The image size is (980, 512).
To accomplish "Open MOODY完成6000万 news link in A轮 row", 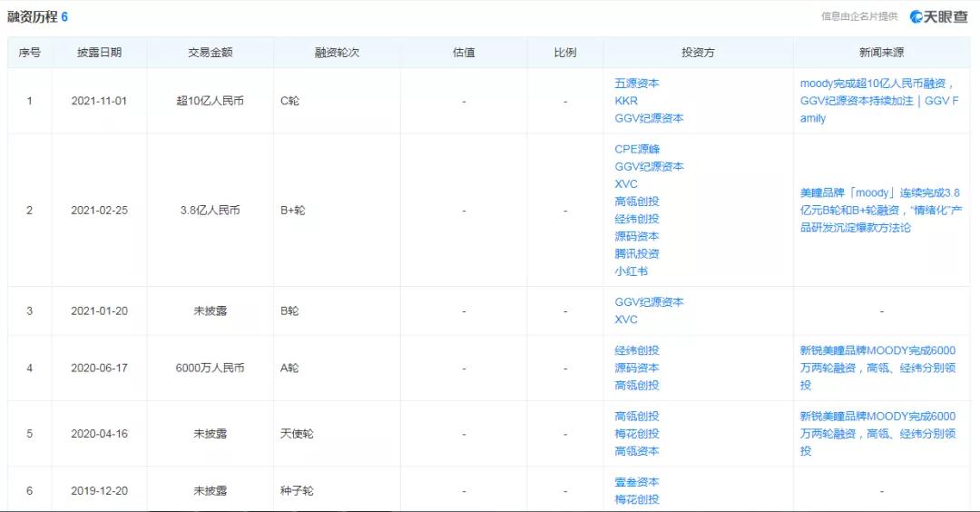I will (x=877, y=369).
